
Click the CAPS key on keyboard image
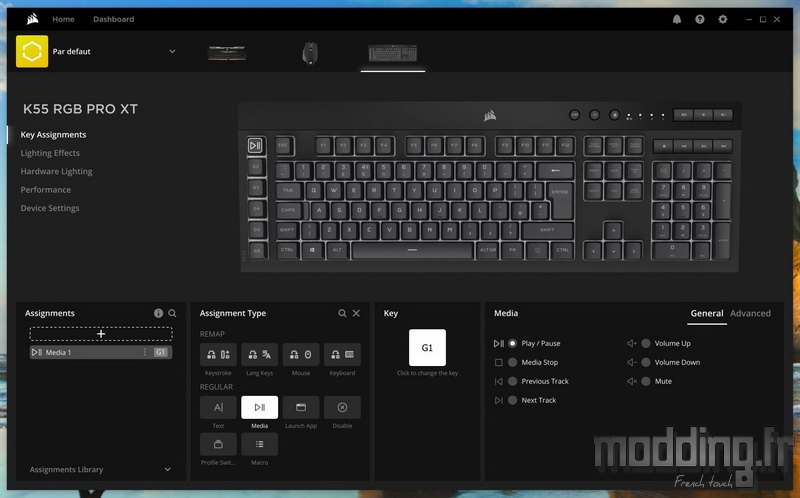click(x=291, y=210)
